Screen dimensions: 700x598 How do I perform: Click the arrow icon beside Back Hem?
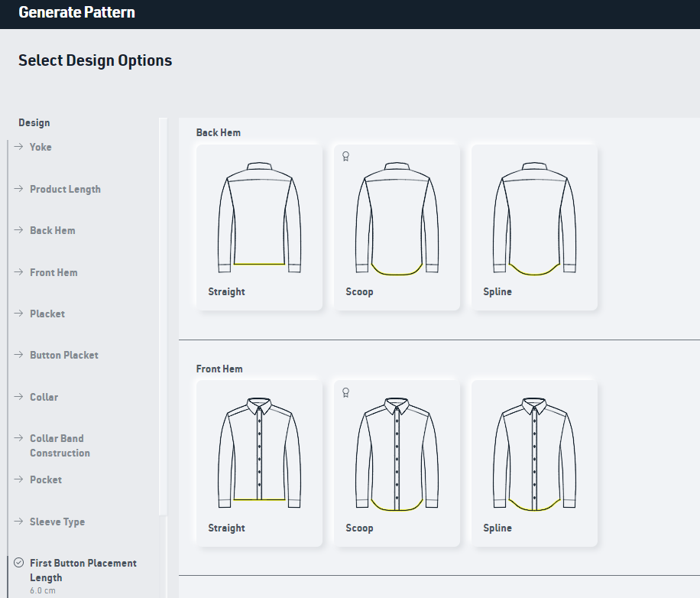click(x=18, y=230)
